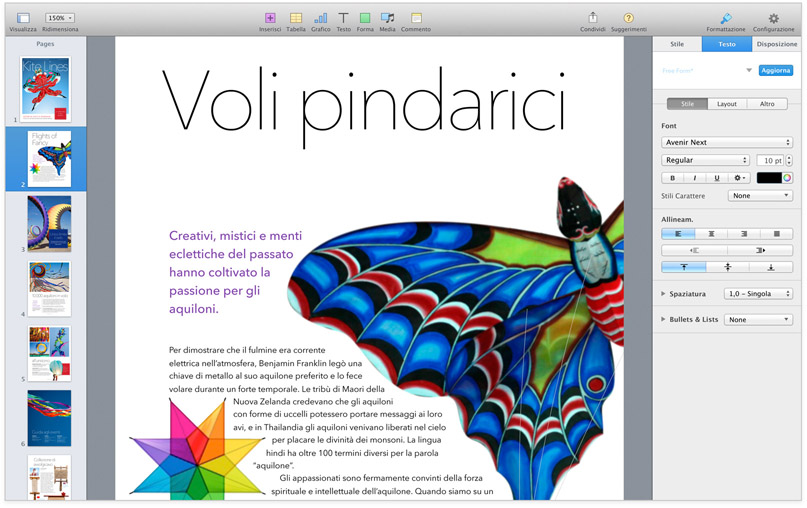Screen dimensions: 807x508
Task: Open Configurazione document setup
Action: [x=774, y=19]
